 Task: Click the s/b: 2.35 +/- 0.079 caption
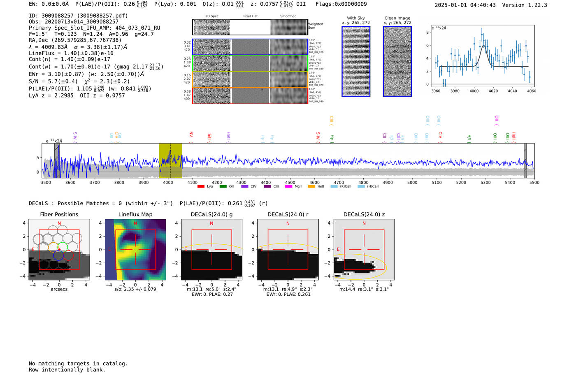[135, 289]
